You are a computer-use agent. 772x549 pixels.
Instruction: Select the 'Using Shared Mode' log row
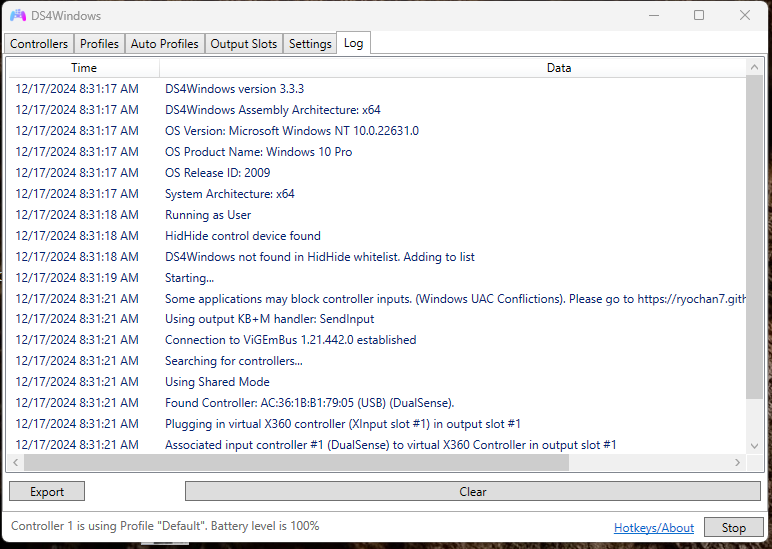378,382
